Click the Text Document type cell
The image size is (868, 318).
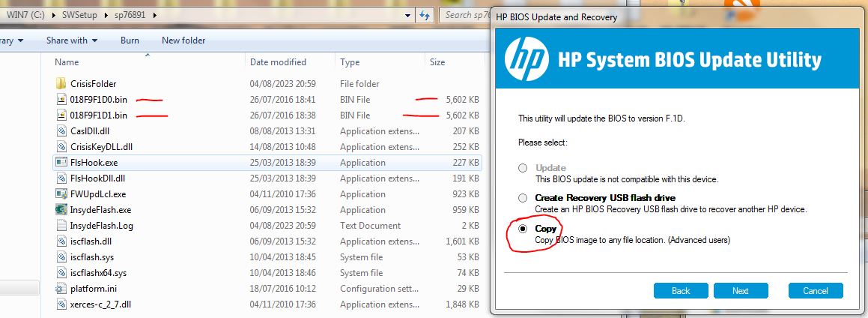370,226
